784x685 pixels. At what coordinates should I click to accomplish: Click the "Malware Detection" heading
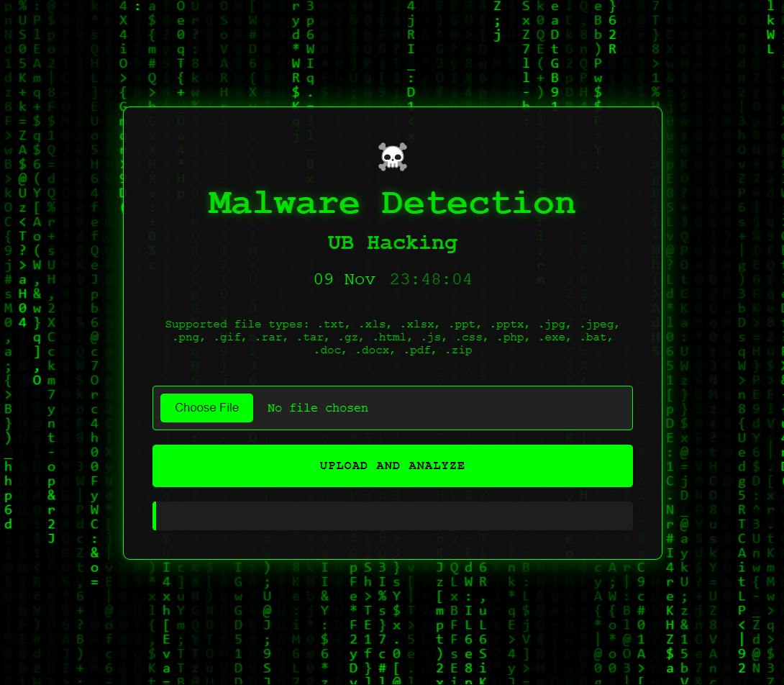pos(393,203)
